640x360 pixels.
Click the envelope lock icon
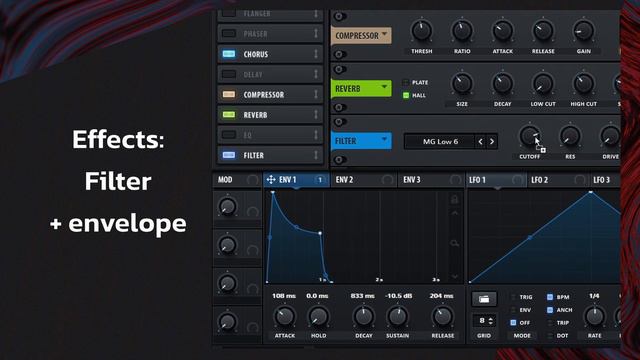454,199
